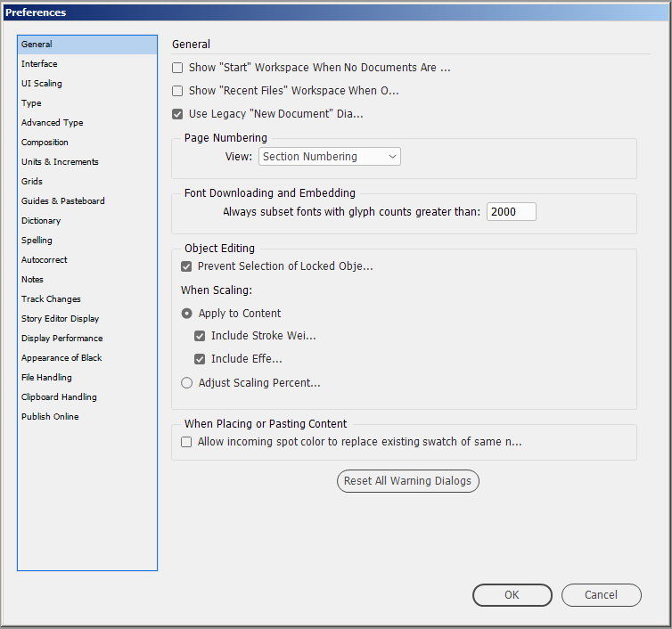Select Notes in the category list
Screen dimensions: 672x629
point(87,280)
